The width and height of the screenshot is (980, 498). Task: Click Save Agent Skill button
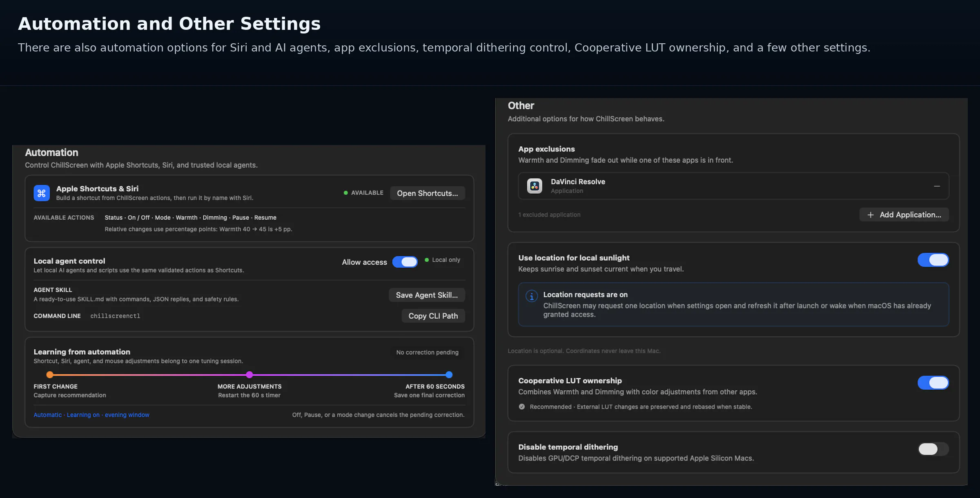click(427, 295)
